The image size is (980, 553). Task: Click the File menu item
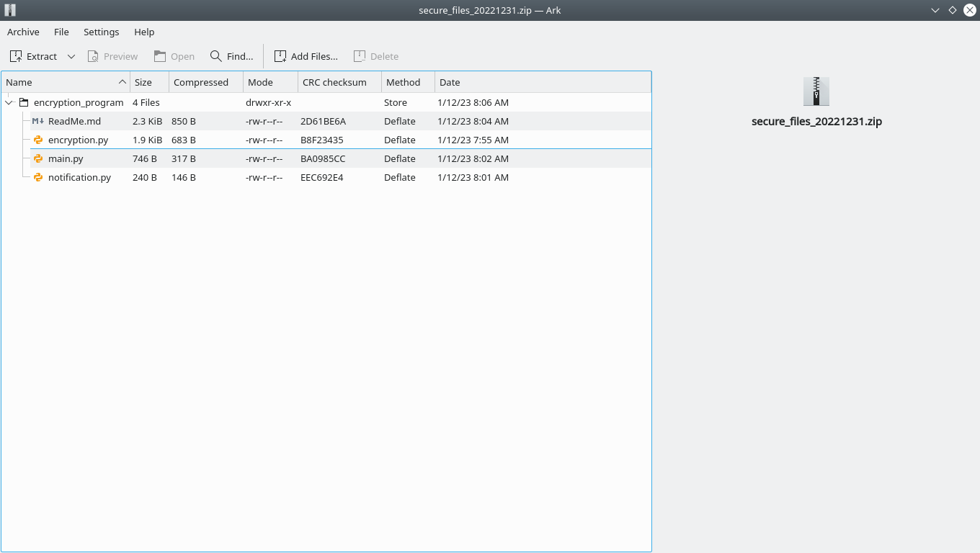coord(61,32)
